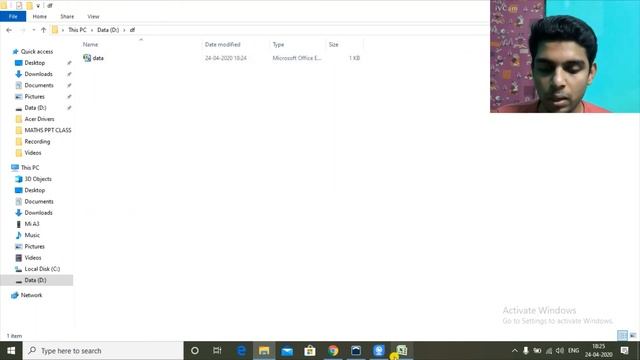Open network status tray icon

click(x=549, y=351)
